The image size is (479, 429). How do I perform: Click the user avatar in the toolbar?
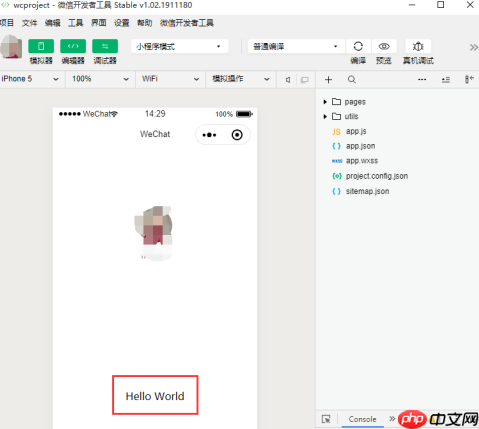[x=12, y=47]
